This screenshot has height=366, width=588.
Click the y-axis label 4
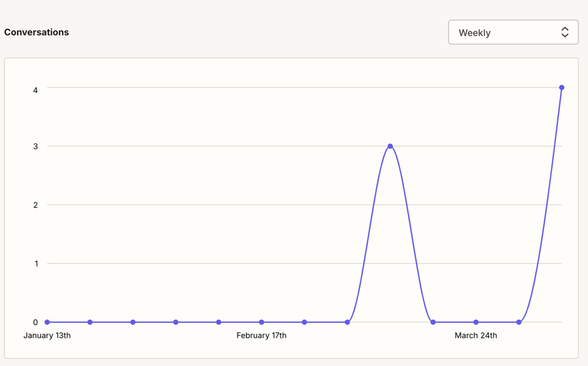point(35,90)
